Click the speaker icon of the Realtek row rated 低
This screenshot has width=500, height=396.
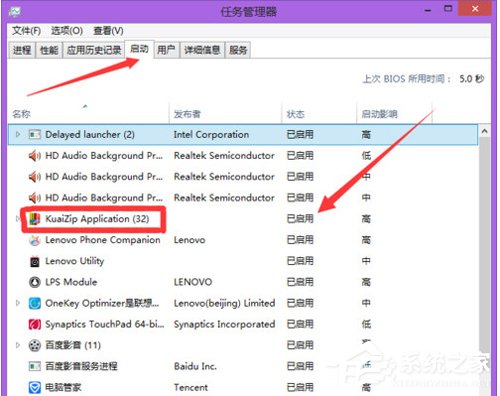[x=35, y=156]
